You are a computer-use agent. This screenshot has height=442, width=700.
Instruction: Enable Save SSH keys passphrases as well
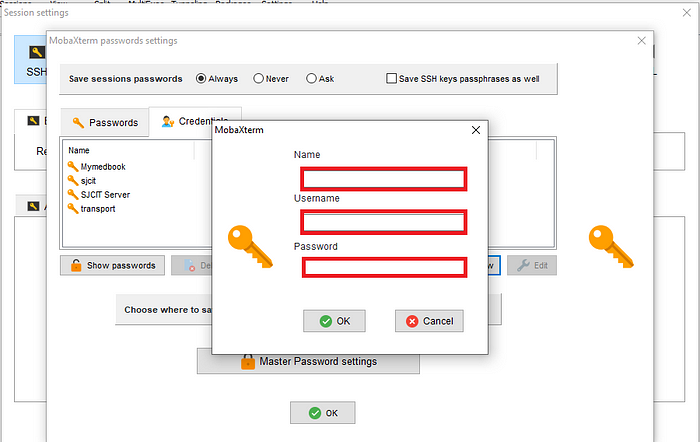[x=392, y=79]
